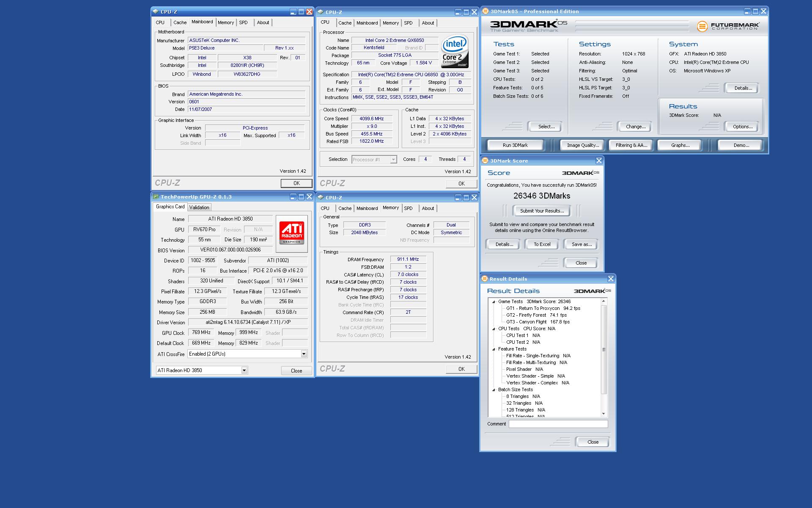Open results Options button
This screenshot has width=812, height=508.
(743, 127)
